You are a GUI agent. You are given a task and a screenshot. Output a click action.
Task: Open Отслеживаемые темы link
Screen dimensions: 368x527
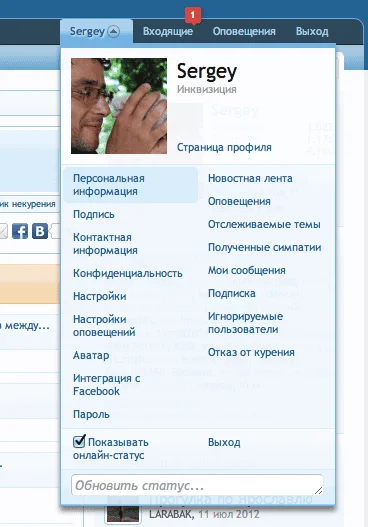[264, 224]
